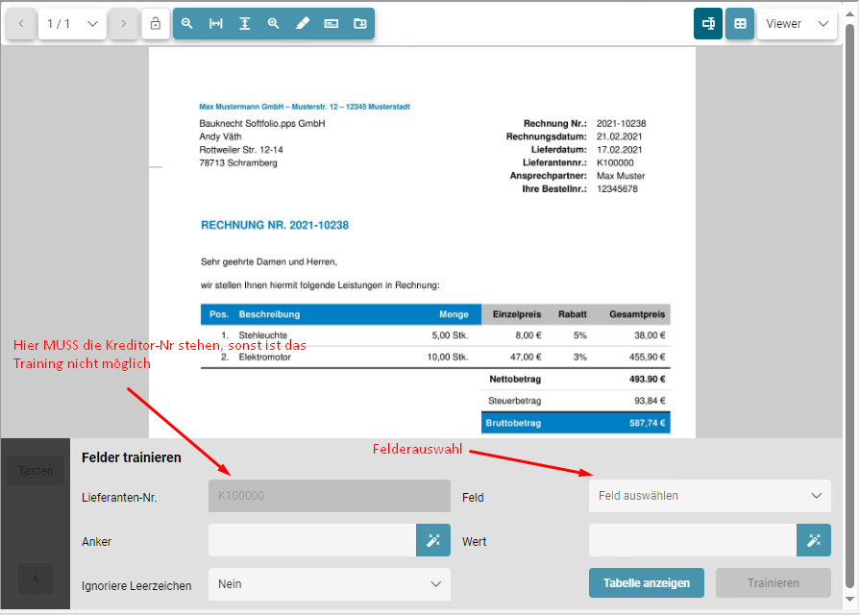
Task: Click the add-field icon in the toolbar
Action: 360,24
